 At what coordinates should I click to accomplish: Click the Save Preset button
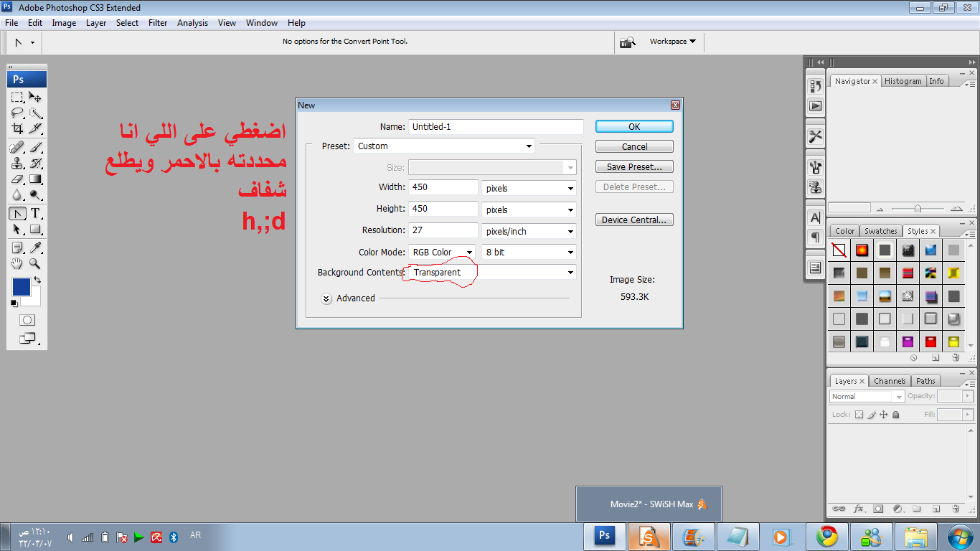coord(634,167)
